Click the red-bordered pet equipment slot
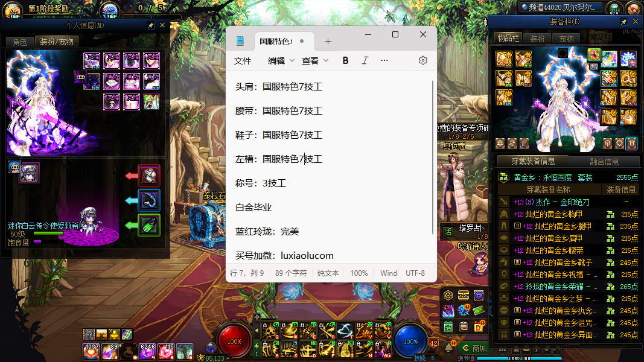The width and height of the screenshot is (644, 362). pyautogui.click(x=149, y=176)
